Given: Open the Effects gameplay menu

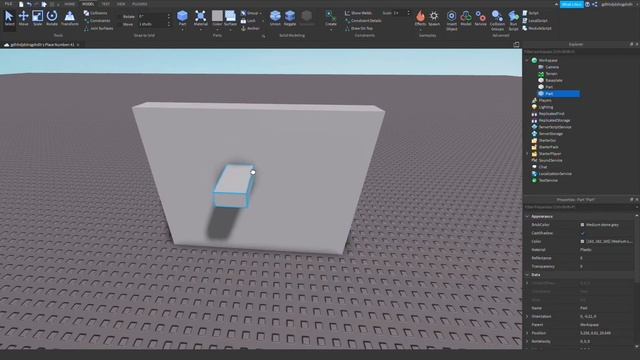Looking at the screenshot, I should click(420, 18).
